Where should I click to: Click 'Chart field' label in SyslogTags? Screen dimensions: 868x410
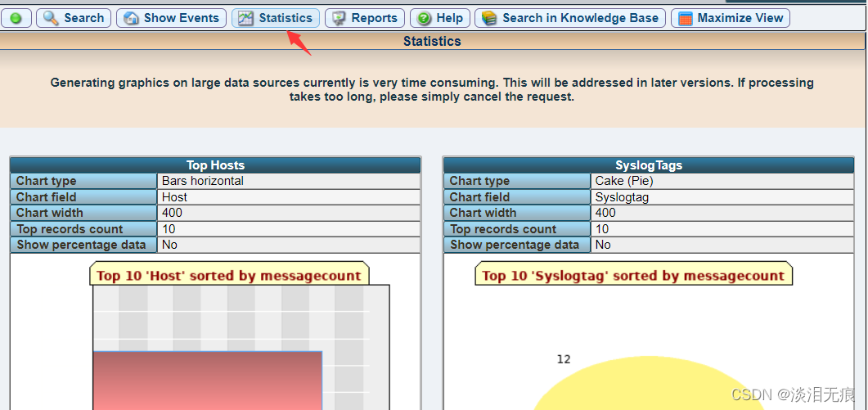[480, 196]
